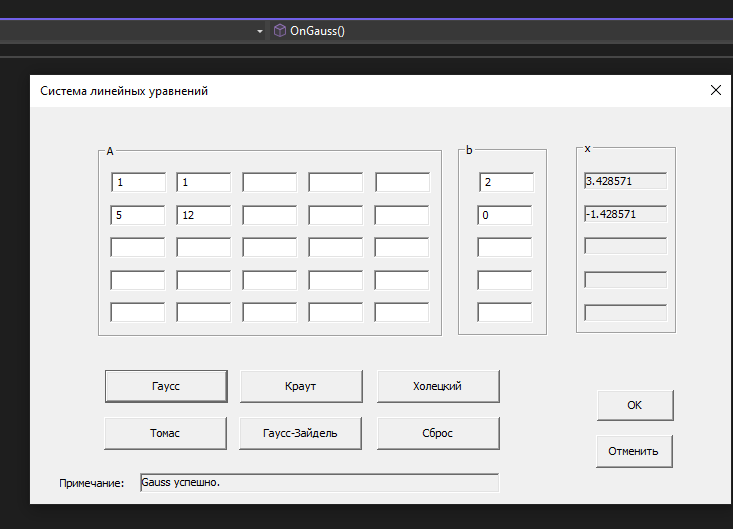The image size is (733, 529).
Task: Click matrix A row 4 column 4 empty field
Action: (335, 280)
